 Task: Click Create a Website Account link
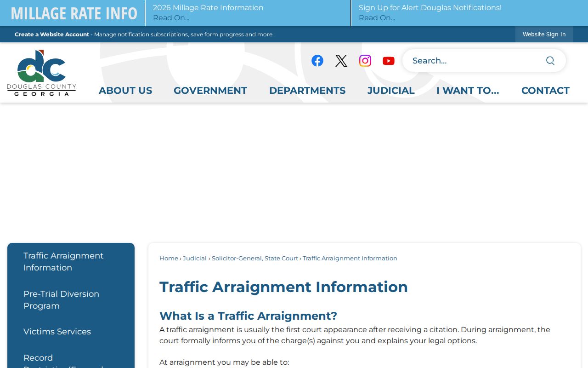point(52,34)
